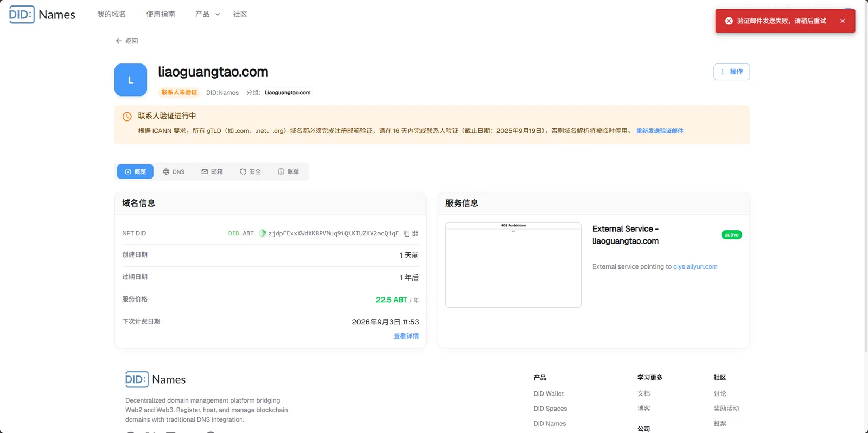The height and width of the screenshot is (433, 868).
Task: Open the qiye.aliyun.com link
Action: pyautogui.click(x=695, y=266)
